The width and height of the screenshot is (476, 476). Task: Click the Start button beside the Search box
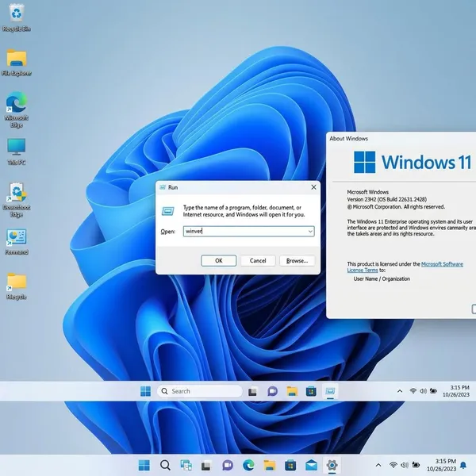146,391
